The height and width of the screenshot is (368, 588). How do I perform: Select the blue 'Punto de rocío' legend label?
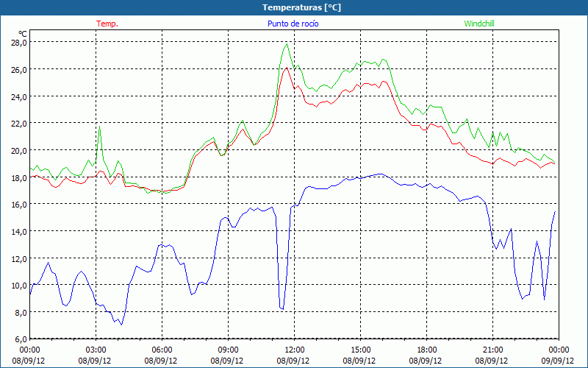click(293, 24)
